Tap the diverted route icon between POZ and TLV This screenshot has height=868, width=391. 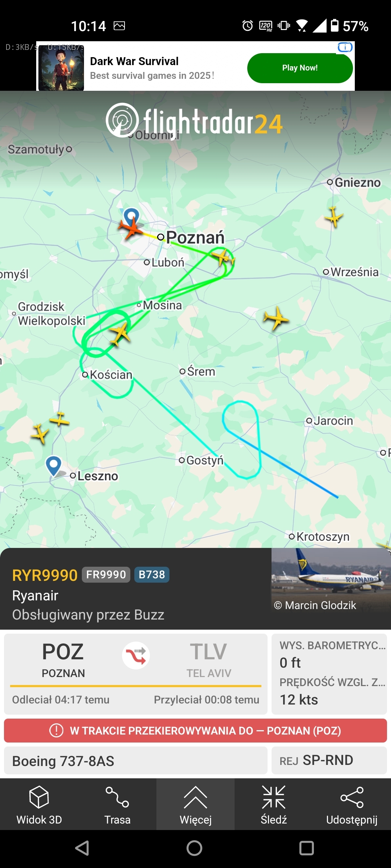136,655
